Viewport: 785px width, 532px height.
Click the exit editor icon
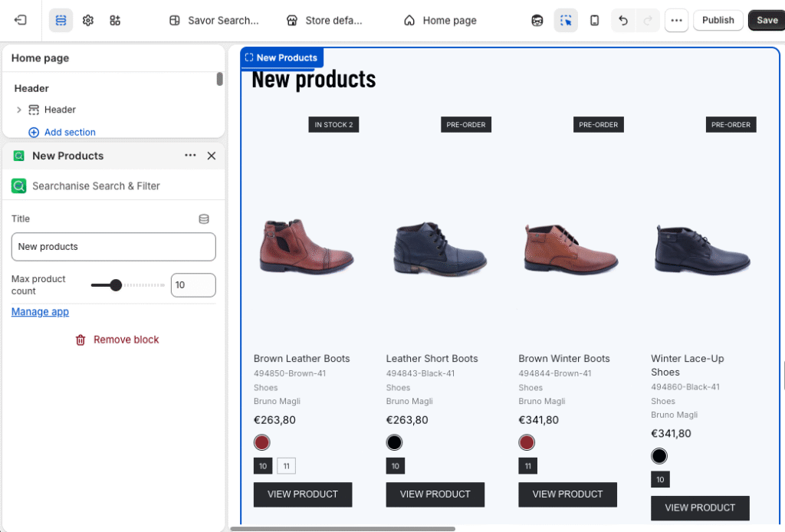coord(21,21)
